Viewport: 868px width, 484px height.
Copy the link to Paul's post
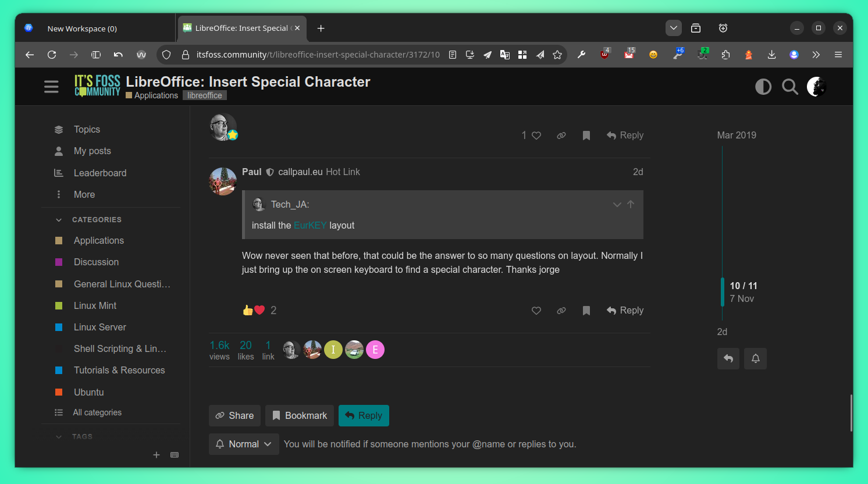click(x=561, y=311)
